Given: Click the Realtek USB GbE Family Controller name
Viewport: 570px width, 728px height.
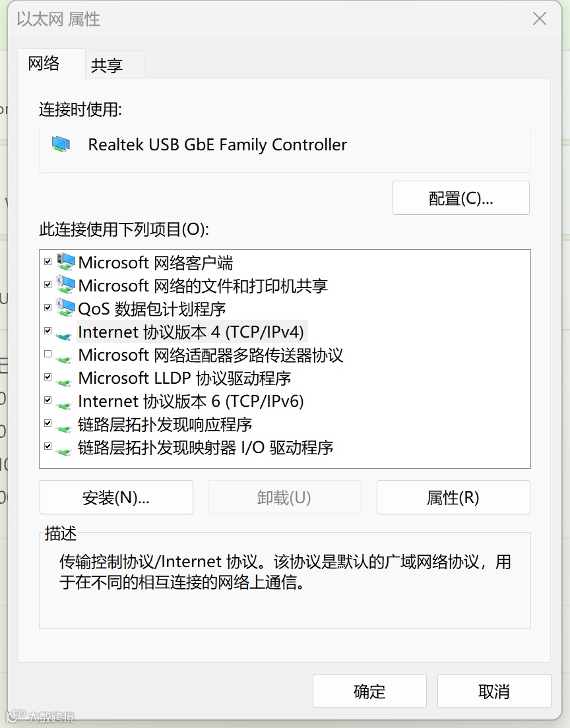Looking at the screenshot, I should tap(218, 145).
